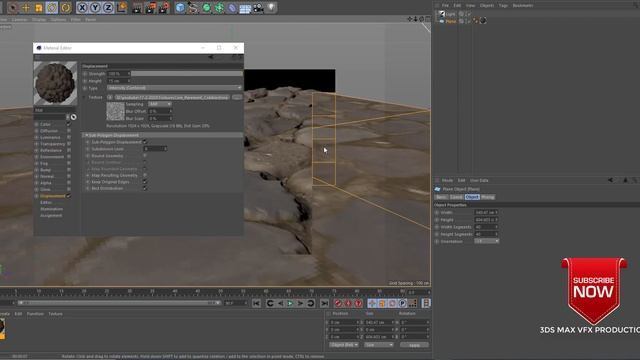Open the texture Sampling dropdown
Viewport: 640px width, 360px height.
pos(160,104)
